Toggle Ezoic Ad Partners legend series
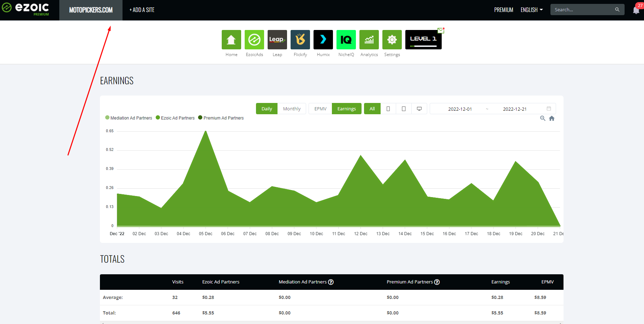Viewport: 644px width, 324px height. point(175,118)
